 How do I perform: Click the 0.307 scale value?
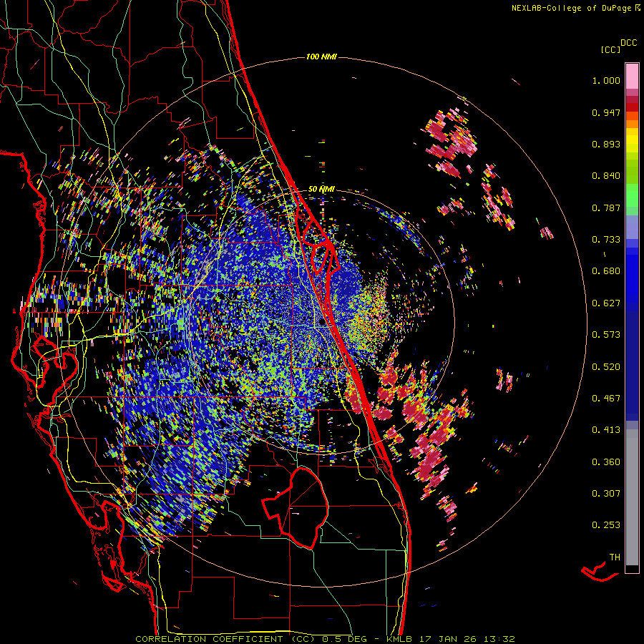tap(606, 494)
